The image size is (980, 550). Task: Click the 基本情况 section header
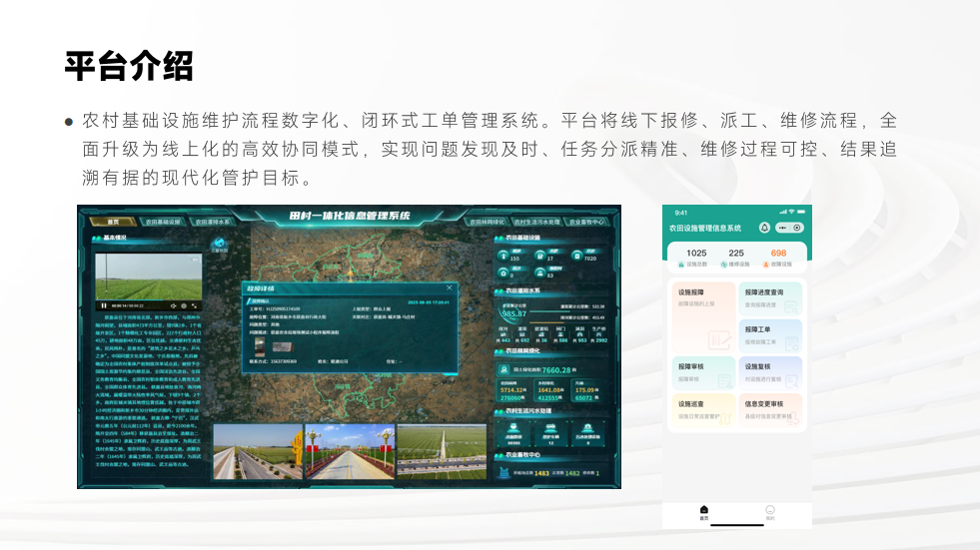114,238
